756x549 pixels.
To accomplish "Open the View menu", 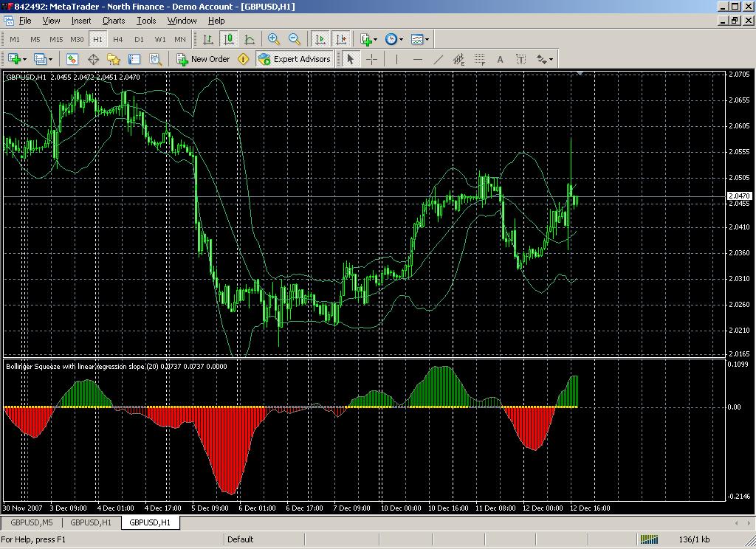I will [x=51, y=21].
